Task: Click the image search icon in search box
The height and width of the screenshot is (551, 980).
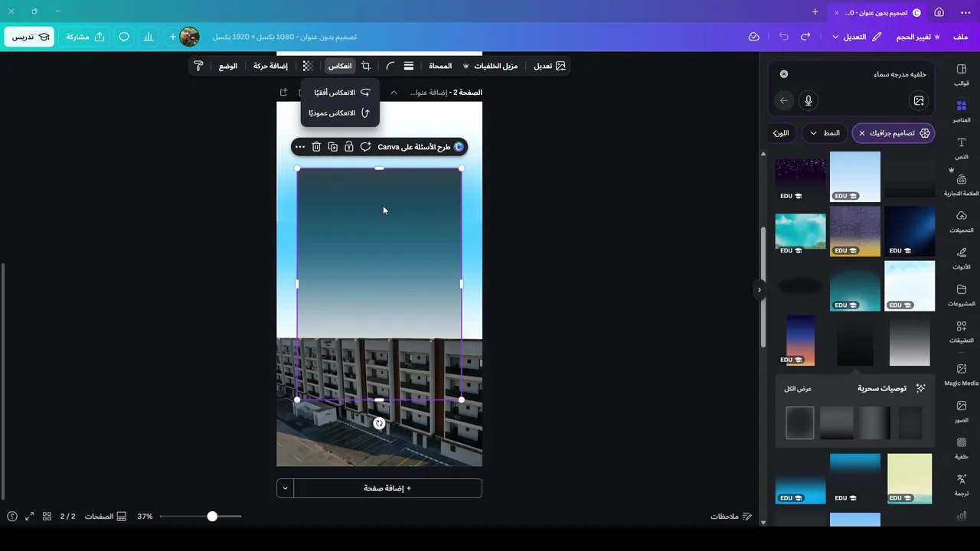Action: pos(919,100)
